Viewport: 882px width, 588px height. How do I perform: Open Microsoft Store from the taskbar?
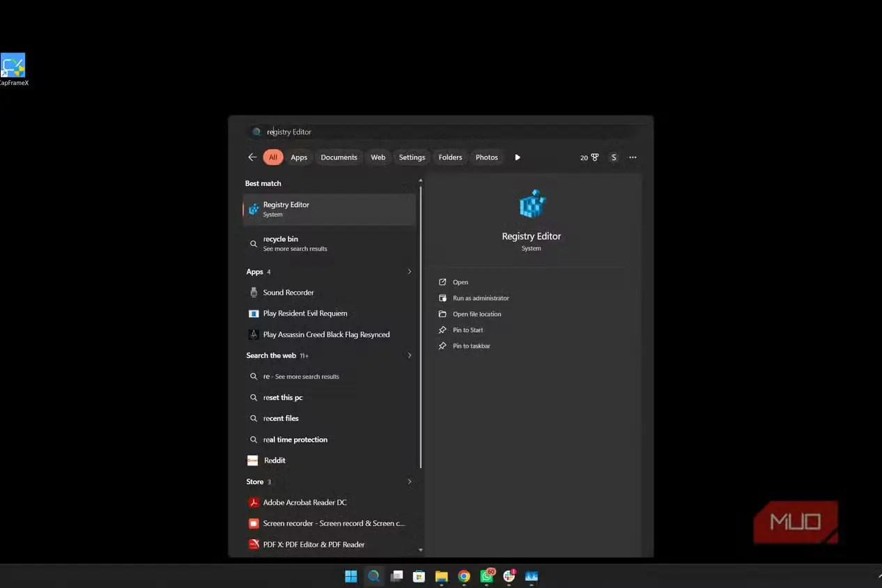tap(419, 576)
